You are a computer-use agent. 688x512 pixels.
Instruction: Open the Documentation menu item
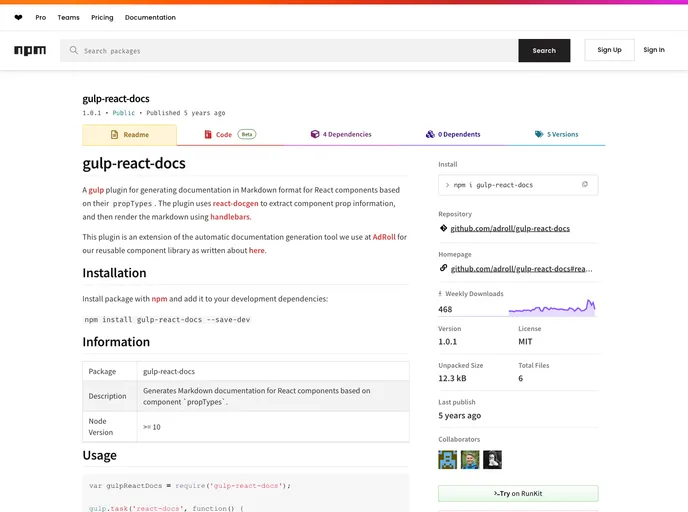click(150, 18)
